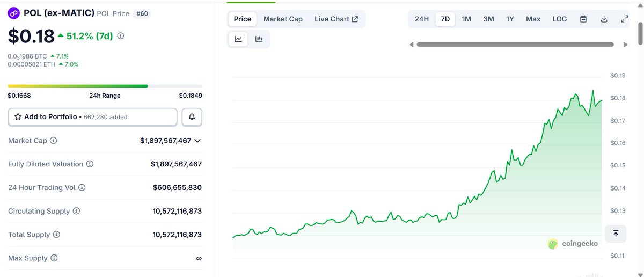Click the POL (ex-MATIC) coin name
Screen dimensions: 644x277
(59, 13)
